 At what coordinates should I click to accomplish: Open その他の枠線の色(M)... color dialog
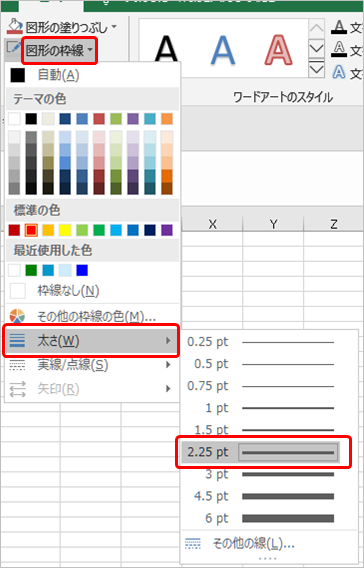click(x=92, y=316)
